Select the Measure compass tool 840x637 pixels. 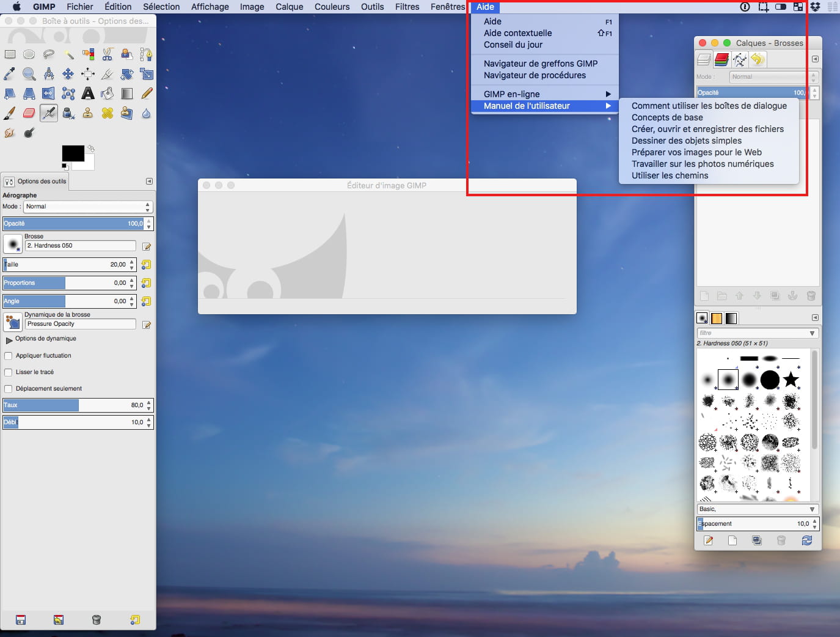point(49,74)
